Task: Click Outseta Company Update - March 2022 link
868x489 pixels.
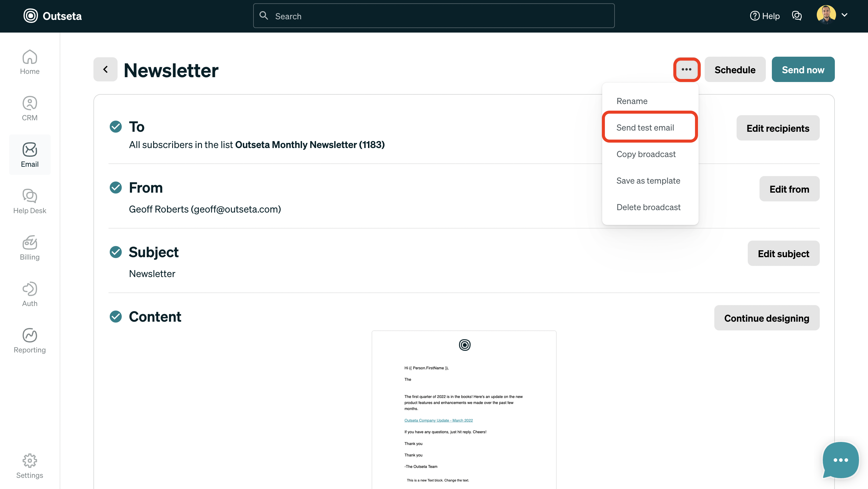Action: [439, 420]
